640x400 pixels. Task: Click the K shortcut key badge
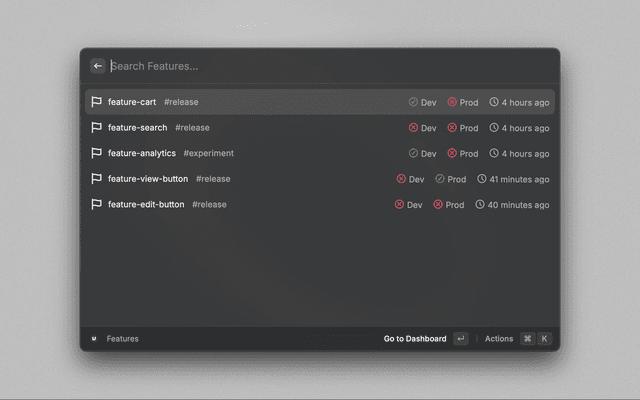pyautogui.click(x=545, y=339)
